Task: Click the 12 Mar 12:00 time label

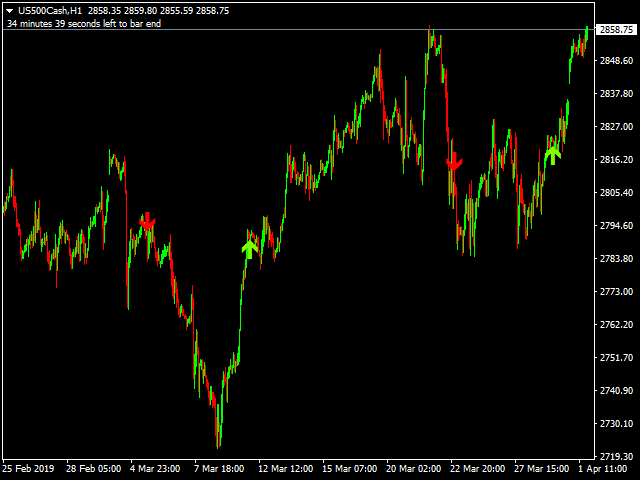Action: click(x=285, y=469)
